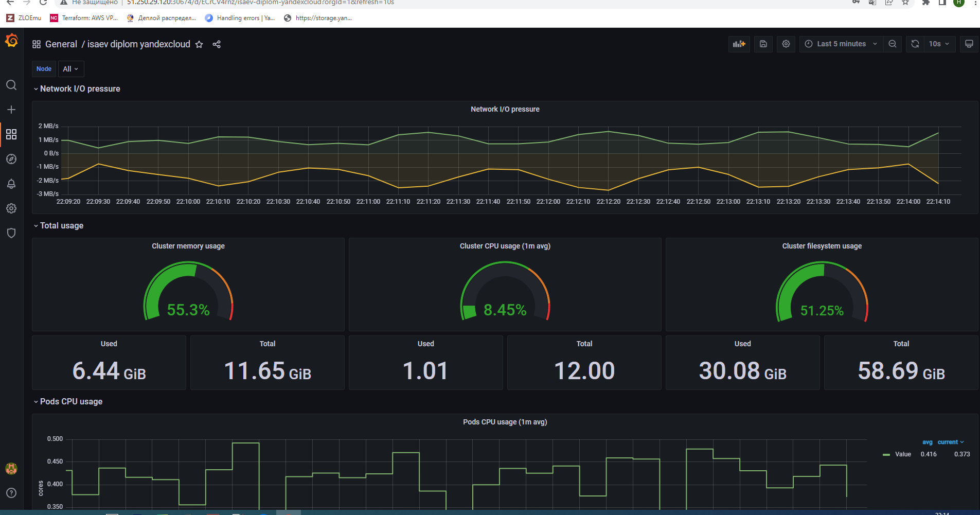The image size is (980, 515).
Task: Enable TV kiosk mode with the monitor icon
Action: (x=969, y=44)
